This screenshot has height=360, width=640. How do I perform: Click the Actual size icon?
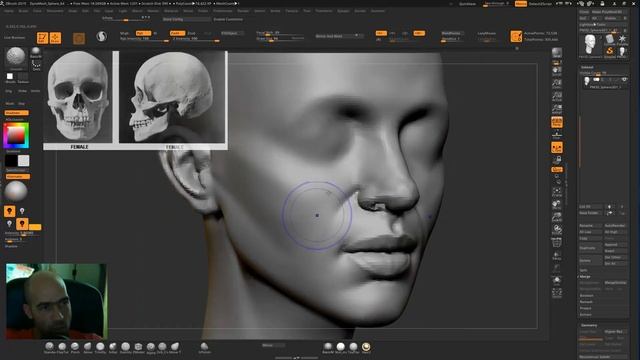[x=557, y=97]
